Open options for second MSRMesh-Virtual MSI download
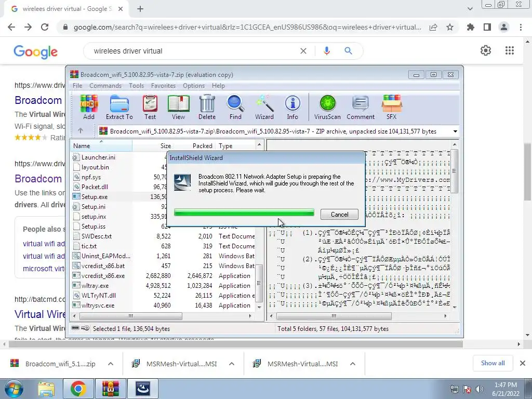This screenshot has height=399, width=532. coord(353,364)
